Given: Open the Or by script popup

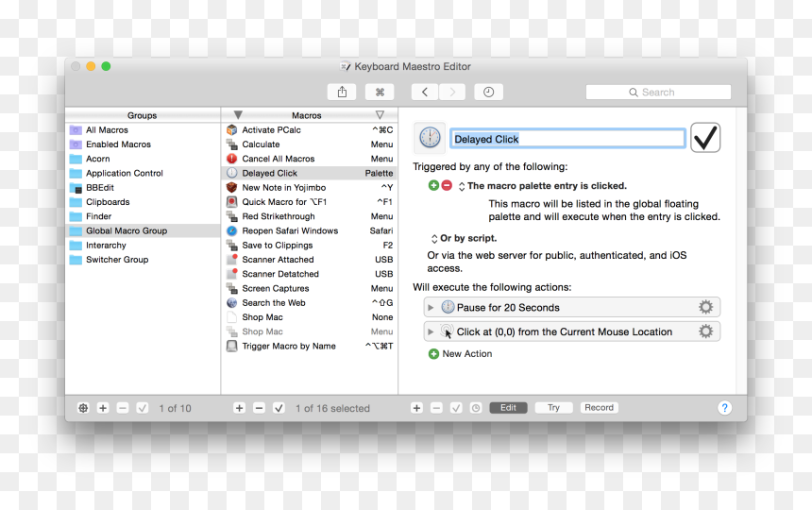Looking at the screenshot, I should point(434,239).
